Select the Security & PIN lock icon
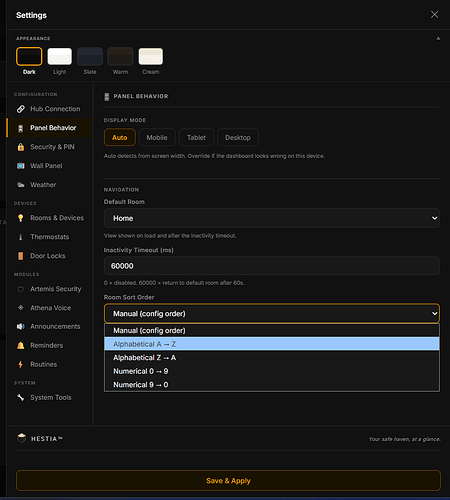450x500 pixels. (21, 147)
